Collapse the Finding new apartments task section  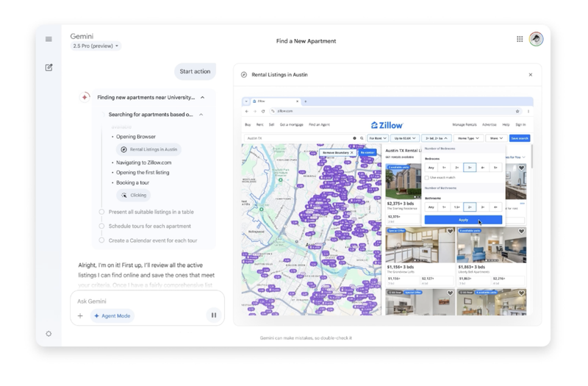(x=203, y=97)
